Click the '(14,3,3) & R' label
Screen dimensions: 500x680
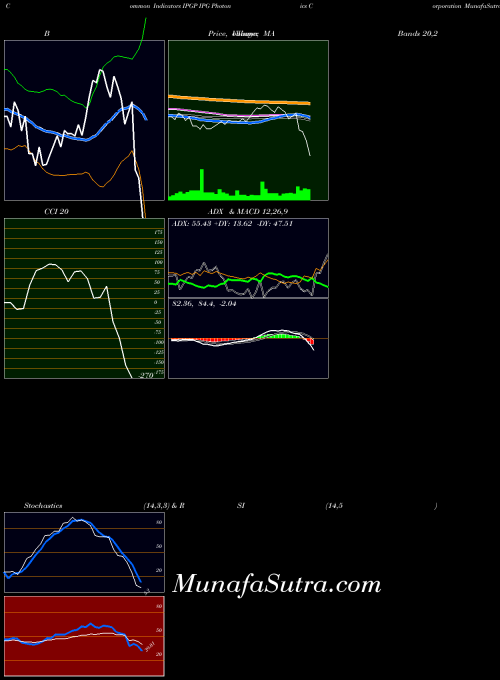click(x=164, y=506)
